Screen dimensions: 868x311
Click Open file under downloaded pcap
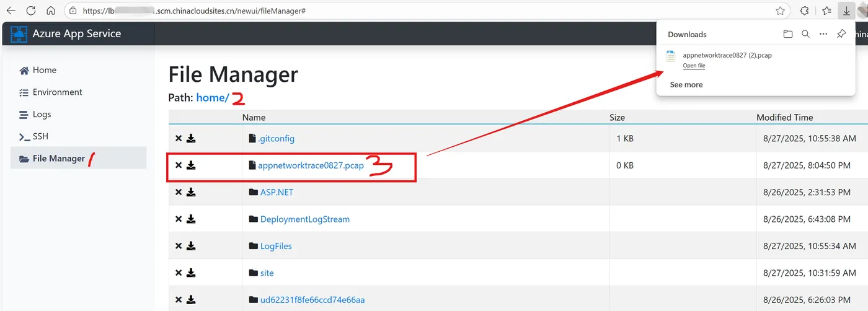[x=694, y=66]
